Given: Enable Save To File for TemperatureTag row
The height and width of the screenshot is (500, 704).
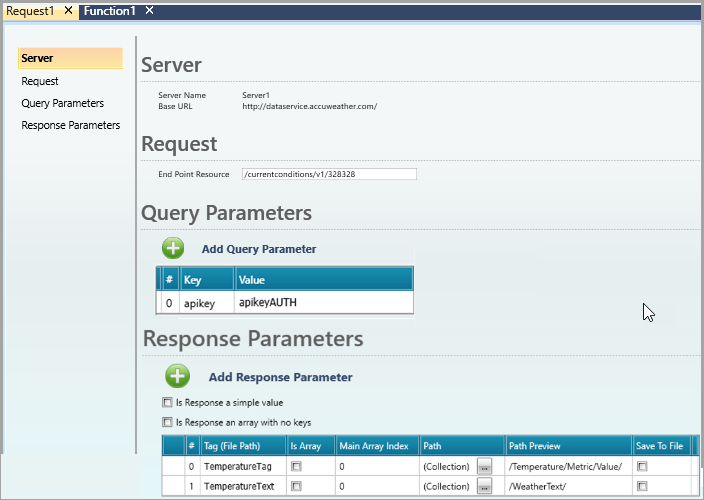Looking at the screenshot, I should click(643, 467).
